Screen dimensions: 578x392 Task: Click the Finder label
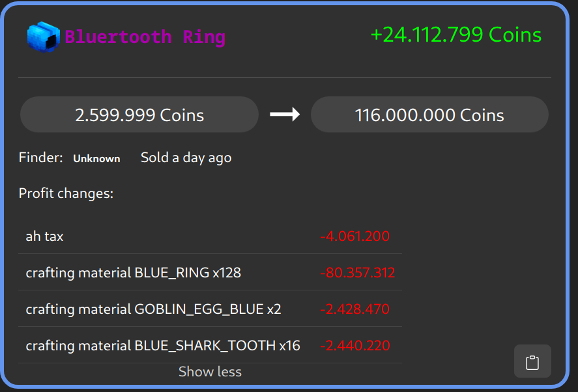tap(40, 158)
